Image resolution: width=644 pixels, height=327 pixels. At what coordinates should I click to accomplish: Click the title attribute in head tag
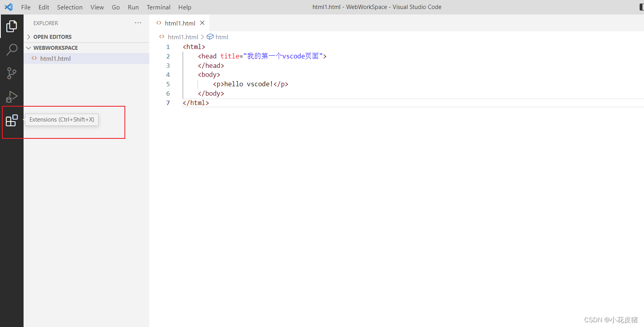tap(230, 56)
